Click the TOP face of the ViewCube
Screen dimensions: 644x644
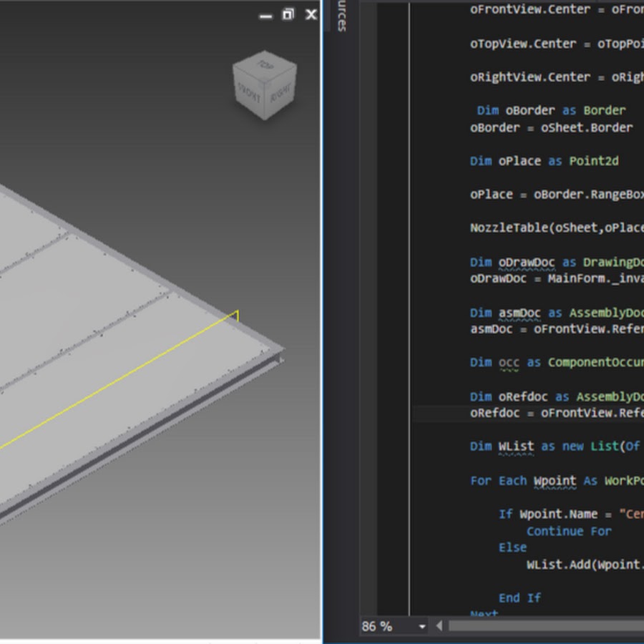pyautogui.click(x=265, y=64)
